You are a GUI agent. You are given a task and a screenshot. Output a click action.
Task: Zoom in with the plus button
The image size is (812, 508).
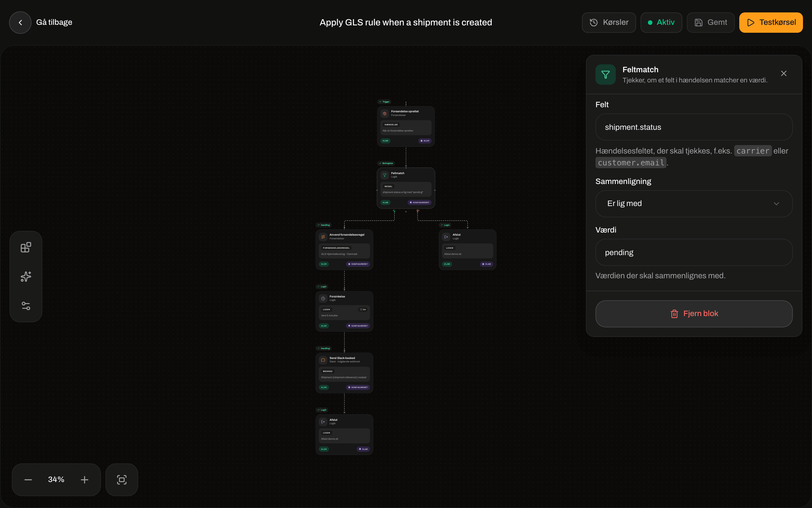[85, 479]
